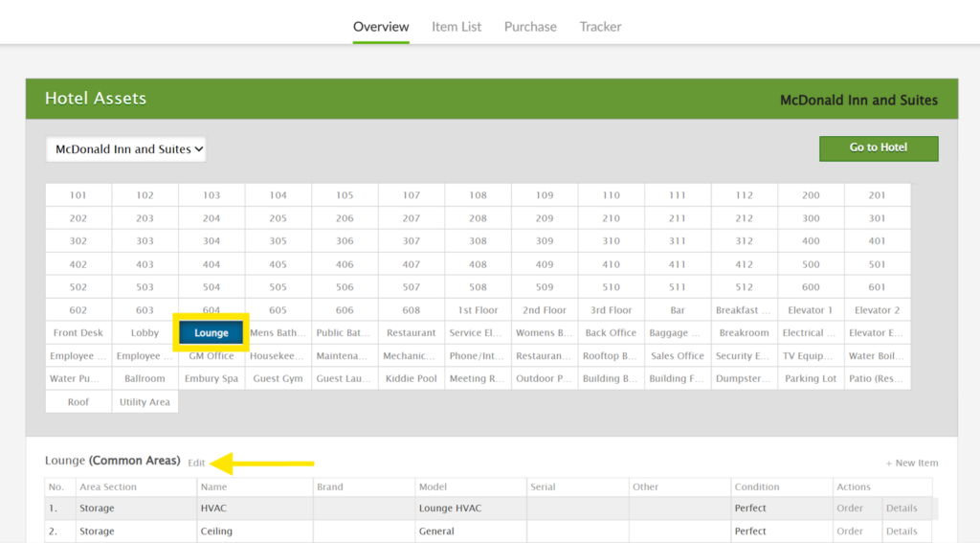View Details for the Ceiling row
980x543 pixels.
[902, 532]
